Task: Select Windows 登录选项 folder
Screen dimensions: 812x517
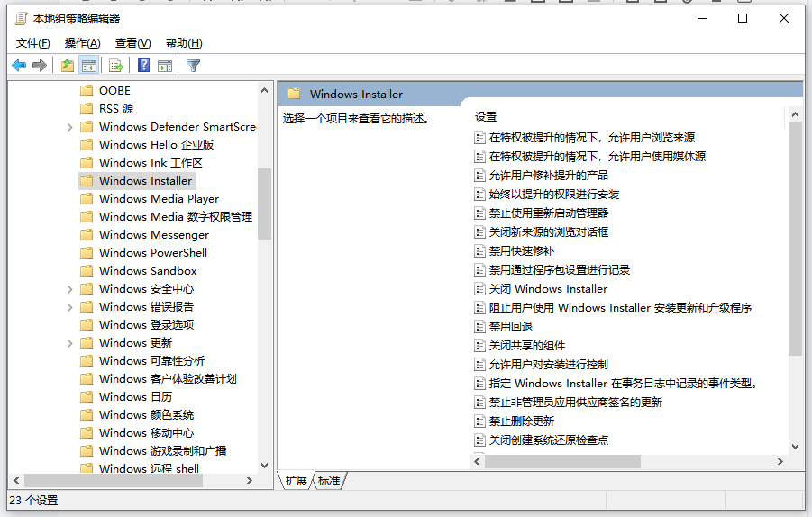Action: (147, 325)
